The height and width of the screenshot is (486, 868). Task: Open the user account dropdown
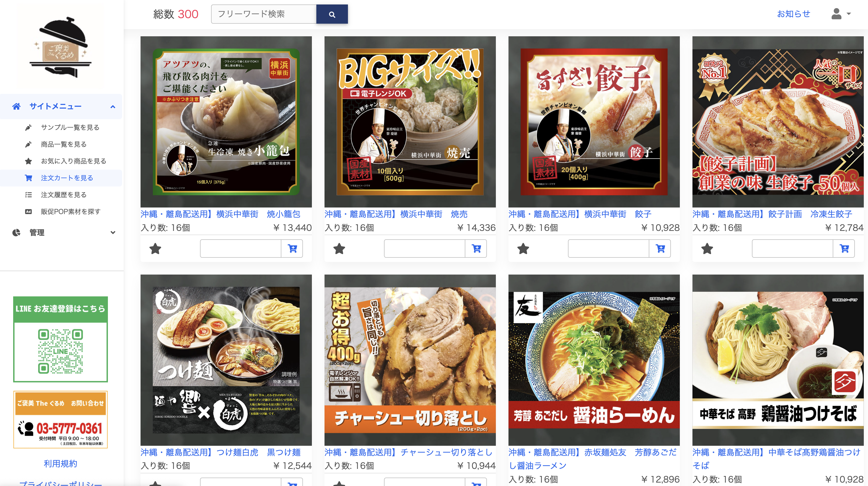(x=841, y=14)
